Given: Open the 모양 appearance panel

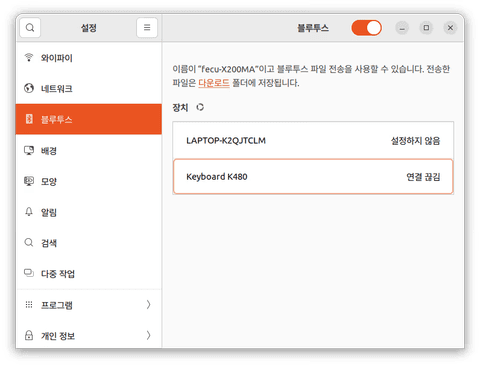Looking at the screenshot, I should [x=89, y=181].
